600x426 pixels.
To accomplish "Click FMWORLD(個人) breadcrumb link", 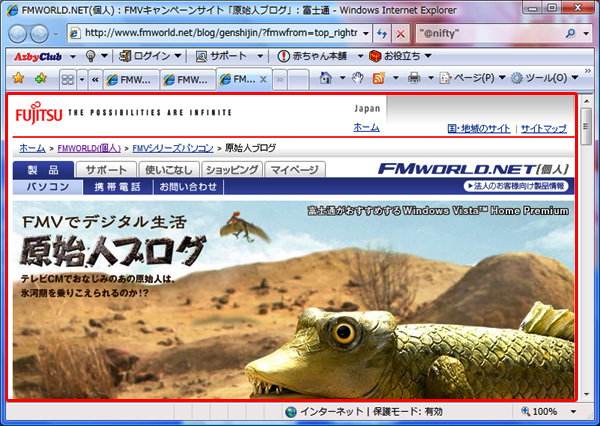I will [x=89, y=148].
